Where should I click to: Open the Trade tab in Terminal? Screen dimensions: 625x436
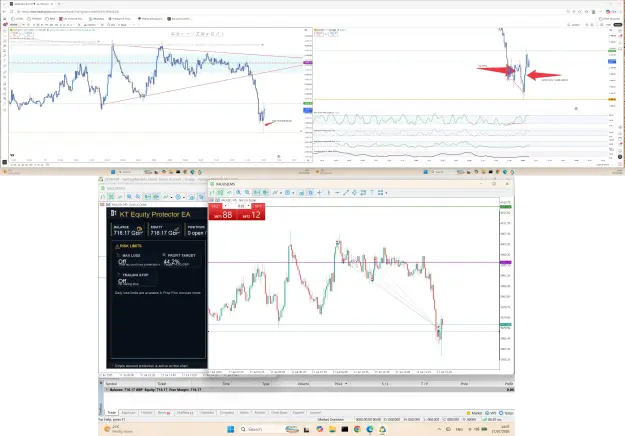tap(112, 412)
